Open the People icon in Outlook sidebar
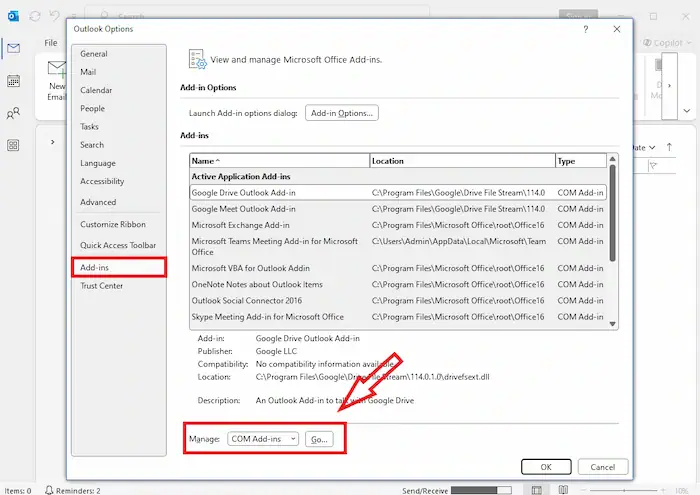Screen dimensions: 700x495 pyautogui.click(x=13, y=113)
